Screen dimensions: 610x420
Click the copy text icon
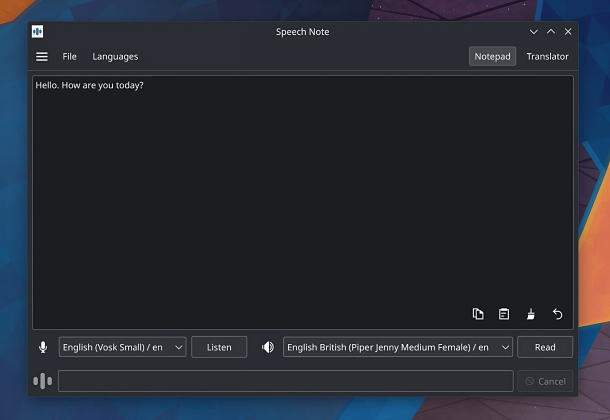[x=478, y=314]
